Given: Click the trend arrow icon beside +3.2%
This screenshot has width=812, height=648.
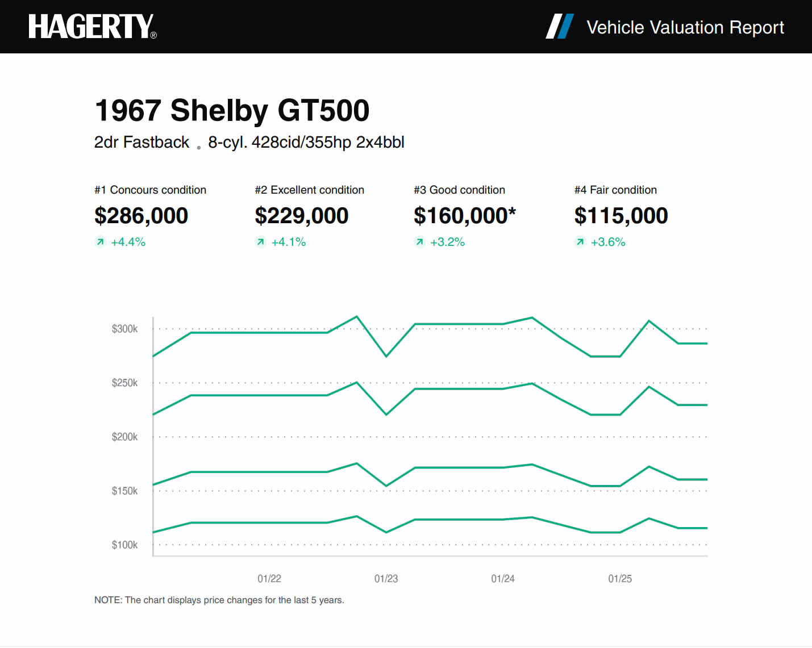Looking at the screenshot, I should pos(420,242).
